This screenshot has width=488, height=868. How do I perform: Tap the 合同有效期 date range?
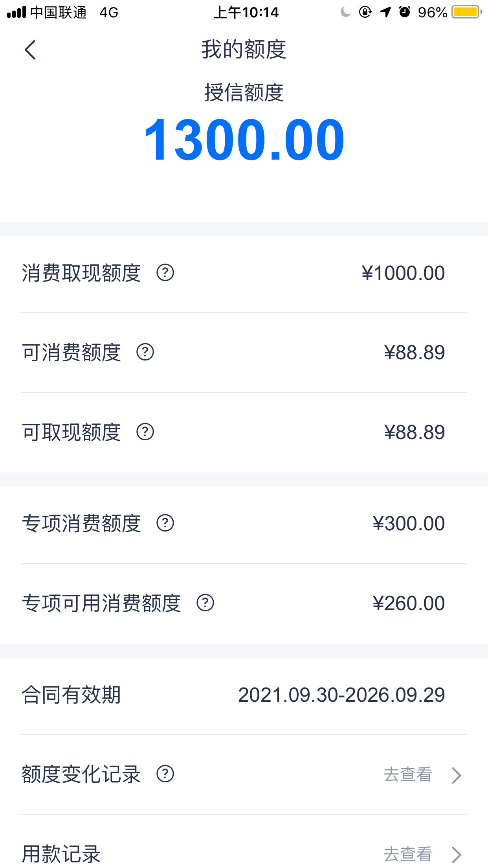tap(341, 695)
